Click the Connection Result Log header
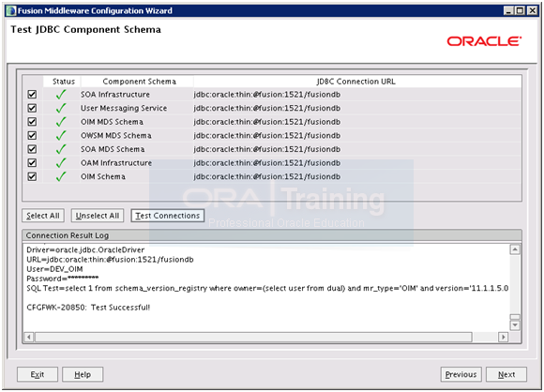 272,235
